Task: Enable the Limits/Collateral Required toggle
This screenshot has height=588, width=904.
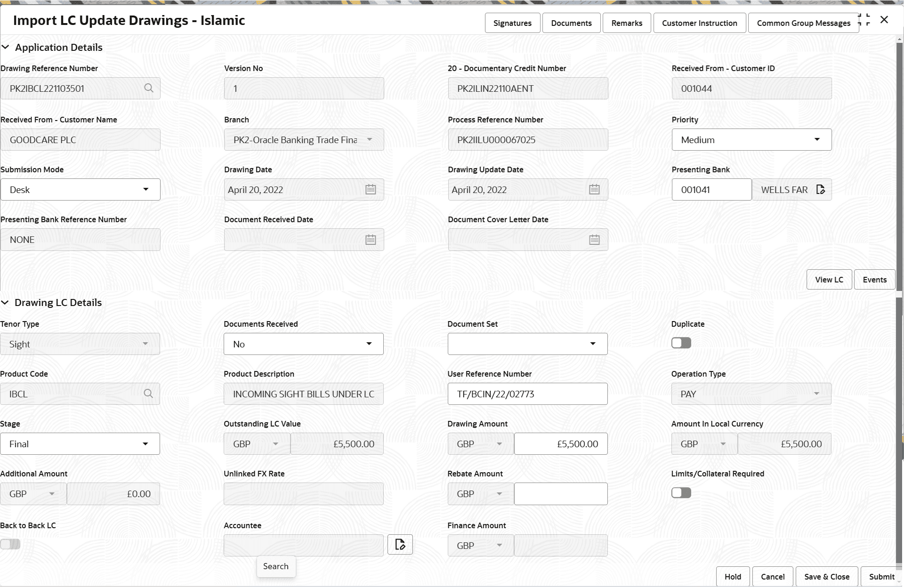Action: (x=681, y=492)
